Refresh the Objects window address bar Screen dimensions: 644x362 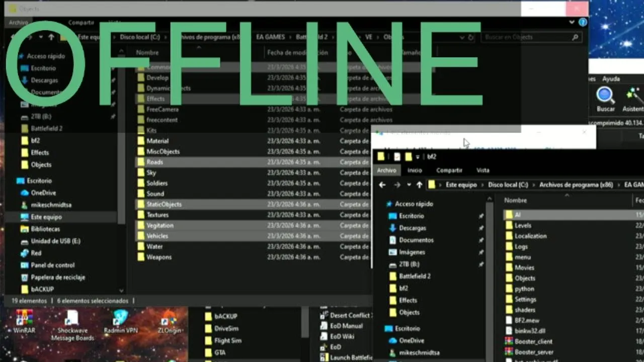tap(471, 37)
